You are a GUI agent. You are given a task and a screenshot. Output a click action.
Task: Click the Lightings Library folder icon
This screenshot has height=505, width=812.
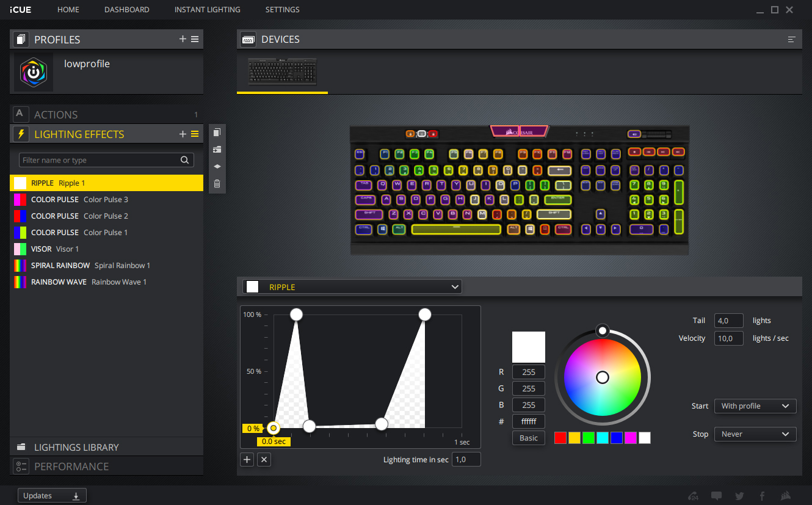21,447
